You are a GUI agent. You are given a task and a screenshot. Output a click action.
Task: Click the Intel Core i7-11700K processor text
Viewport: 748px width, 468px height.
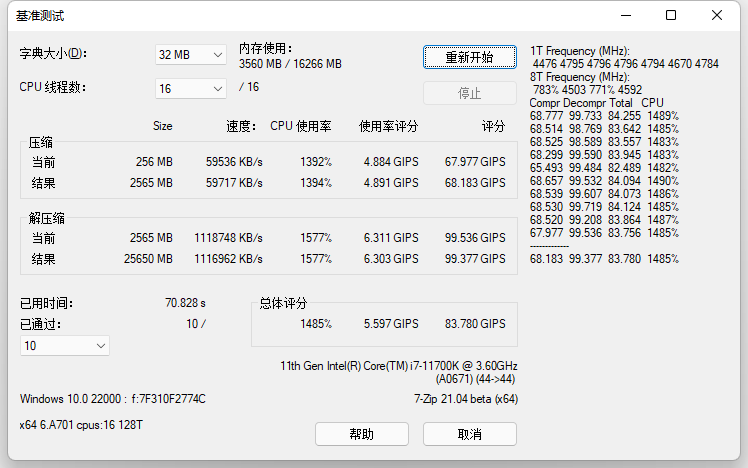point(398,366)
